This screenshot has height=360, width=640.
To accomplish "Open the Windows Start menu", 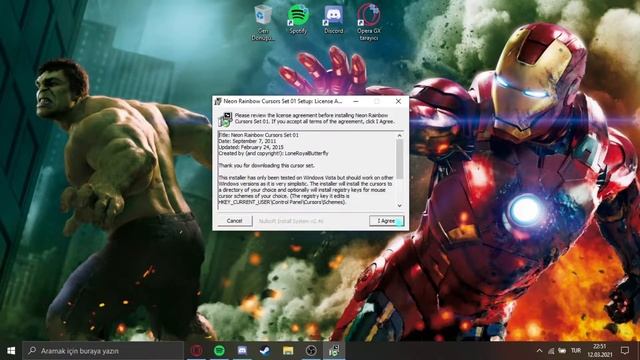I will pyautogui.click(x=11, y=351).
